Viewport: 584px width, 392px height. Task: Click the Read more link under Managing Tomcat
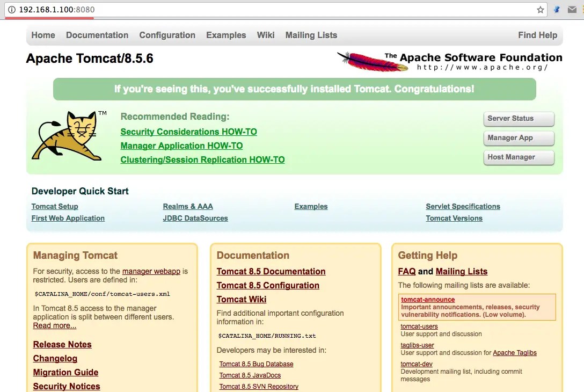pos(55,325)
